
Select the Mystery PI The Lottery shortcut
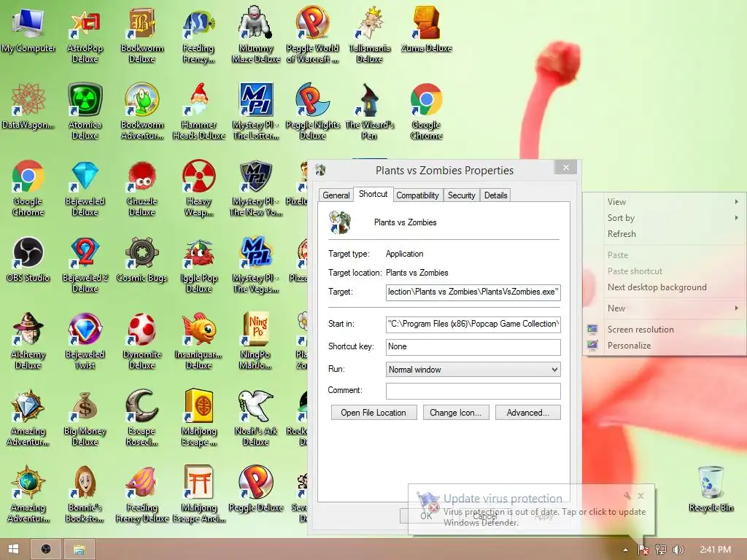(x=256, y=112)
